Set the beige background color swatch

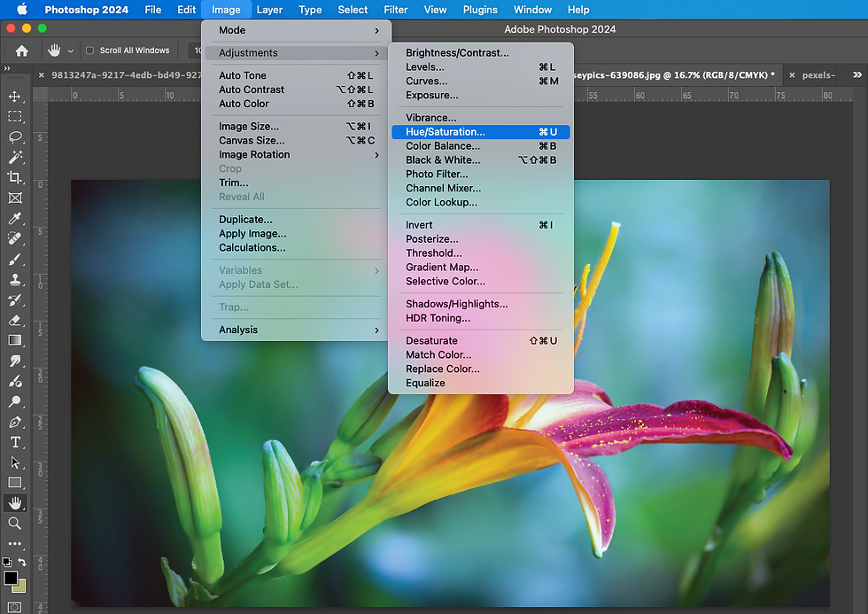click(x=21, y=587)
